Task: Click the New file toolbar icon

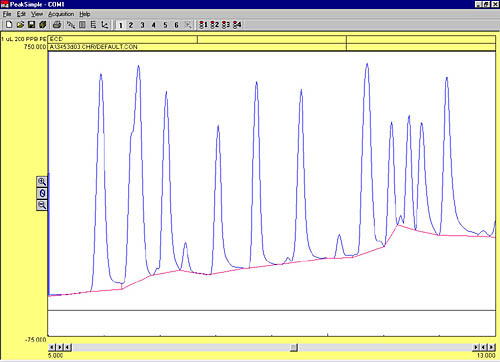Action: (x=9, y=25)
